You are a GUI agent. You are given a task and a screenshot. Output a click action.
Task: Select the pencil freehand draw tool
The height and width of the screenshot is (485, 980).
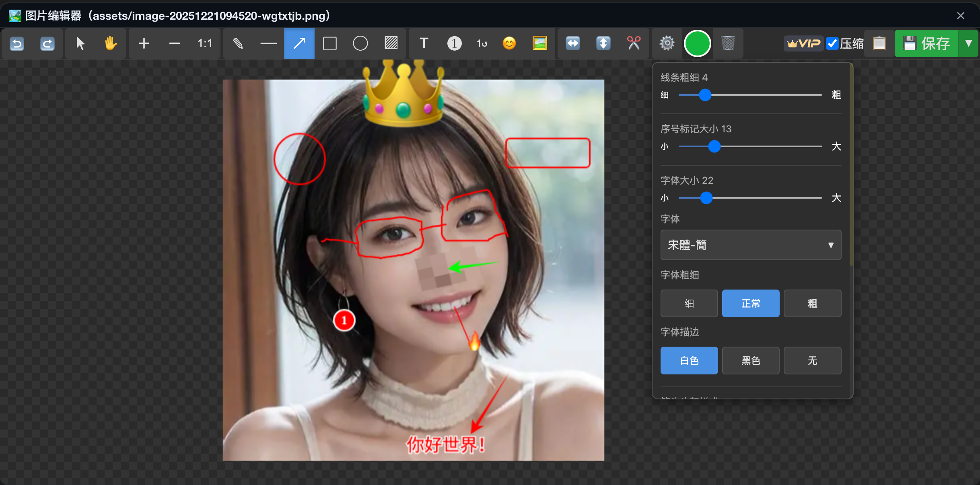point(238,43)
